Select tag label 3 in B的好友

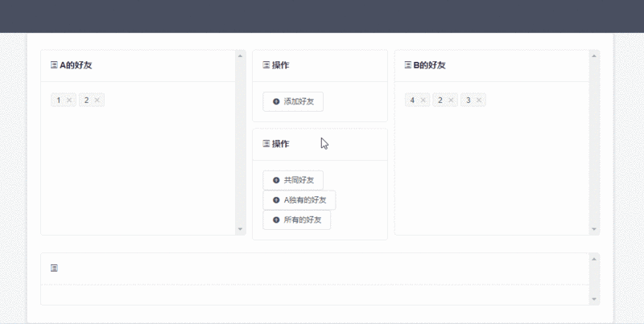[x=469, y=100]
